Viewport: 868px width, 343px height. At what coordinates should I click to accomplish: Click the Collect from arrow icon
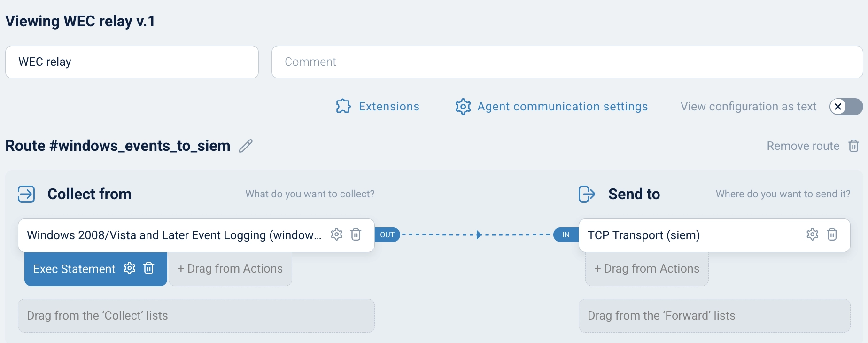(x=26, y=194)
